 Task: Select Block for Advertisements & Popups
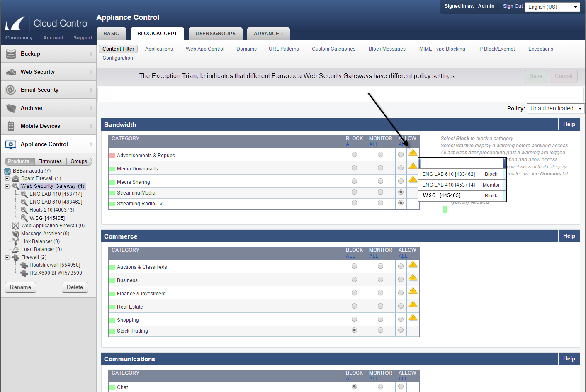pos(354,155)
